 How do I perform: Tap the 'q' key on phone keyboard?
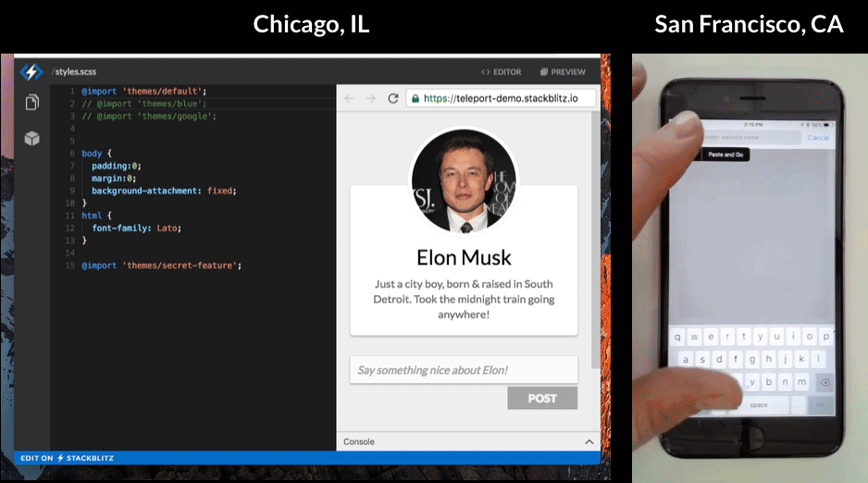coord(677,337)
